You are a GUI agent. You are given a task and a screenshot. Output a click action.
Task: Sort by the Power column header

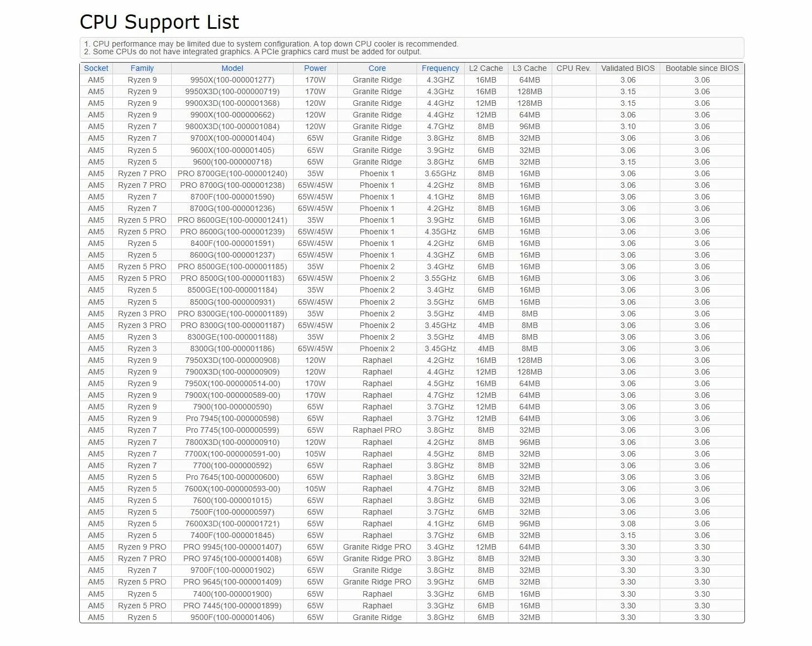tap(315, 68)
